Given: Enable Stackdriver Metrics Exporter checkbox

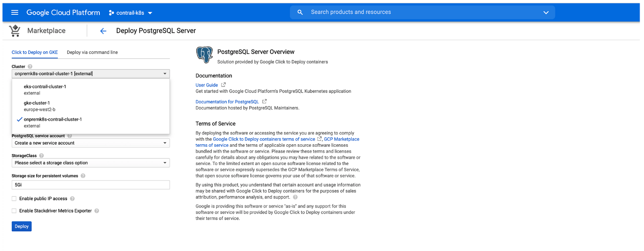Looking at the screenshot, I should point(14,210).
